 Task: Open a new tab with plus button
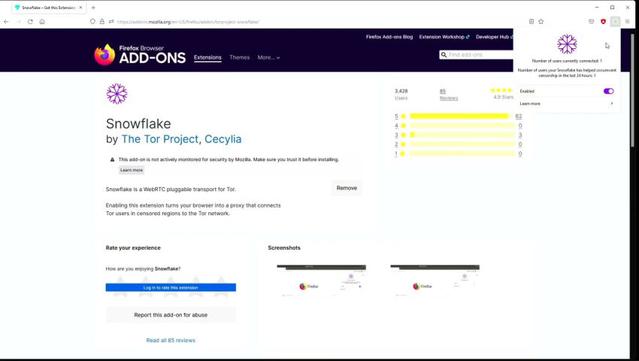point(93,7)
